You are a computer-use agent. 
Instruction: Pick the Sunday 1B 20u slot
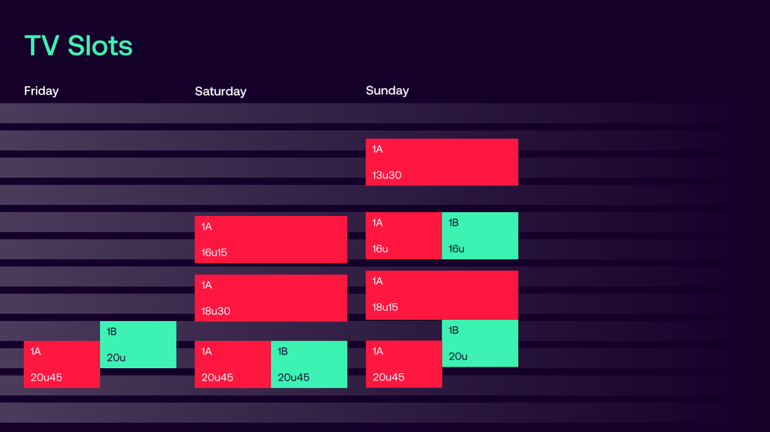click(x=480, y=343)
